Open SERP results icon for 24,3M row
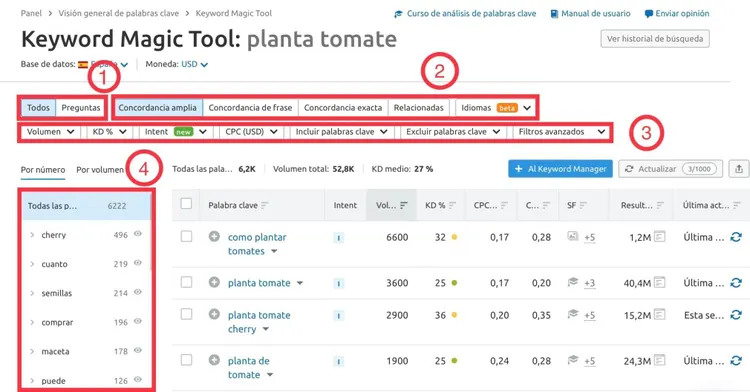This screenshot has height=392, width=750. [x=660, y=360]
